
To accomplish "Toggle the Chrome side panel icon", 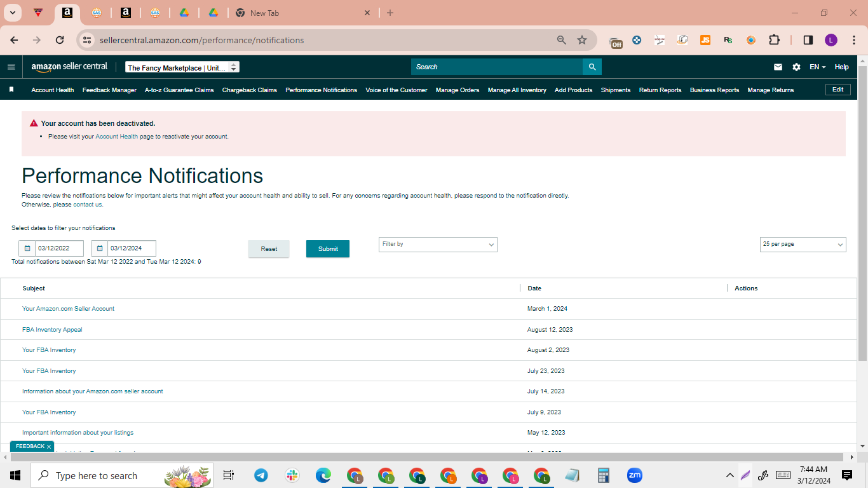I will 808,40.
